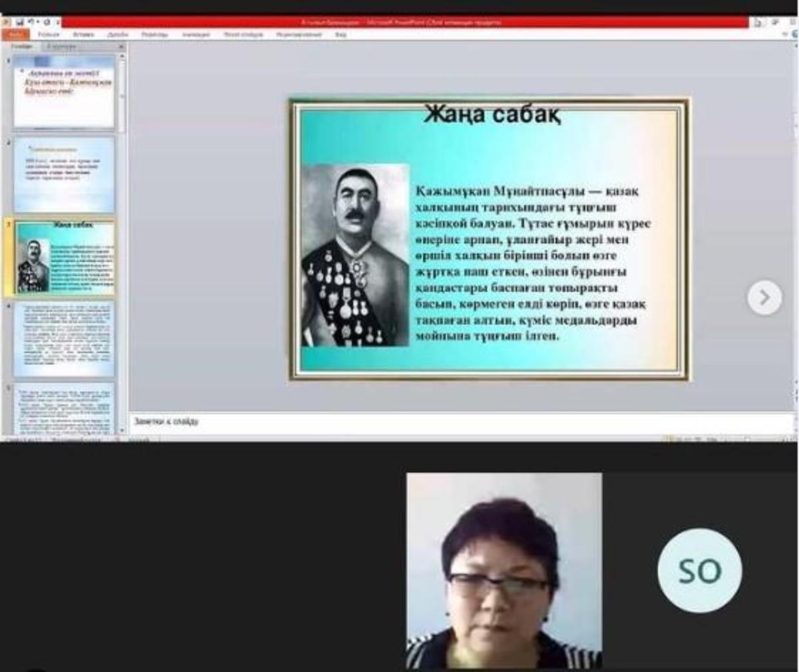Image resolution: width=799 pixels, height=672 pixels.
Task: Switch to Структура outline pane tab
Action: (61, 47)
